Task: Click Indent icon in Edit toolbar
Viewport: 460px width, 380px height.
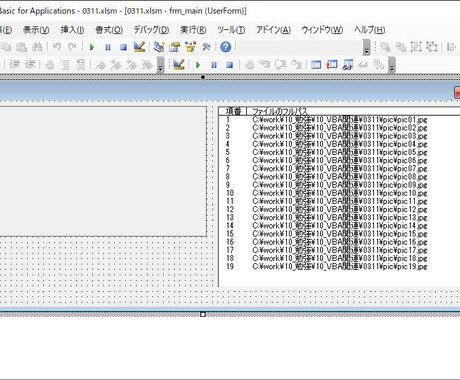Action: 15,64
